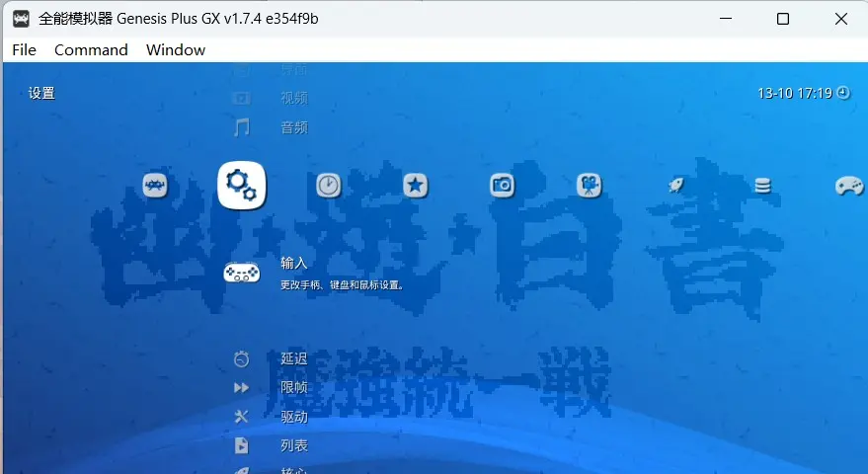Open the File menu
868x474 pixels.
tap(24, 49)
